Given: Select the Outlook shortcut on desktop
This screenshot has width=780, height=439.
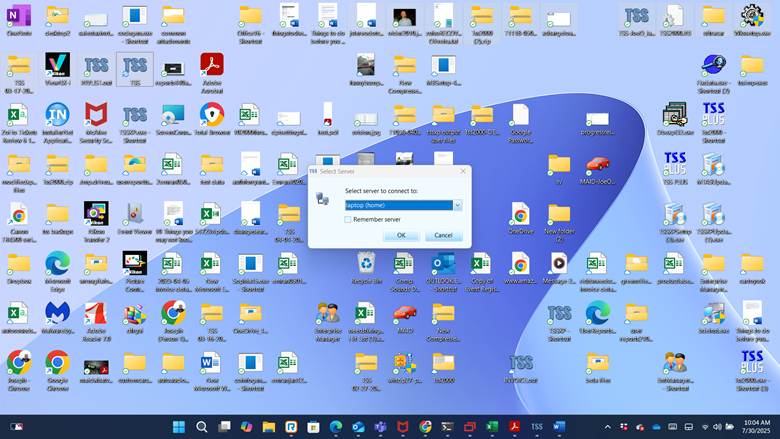Looking at the screenshot, I should pyautogui.click(x=444, y=271).
